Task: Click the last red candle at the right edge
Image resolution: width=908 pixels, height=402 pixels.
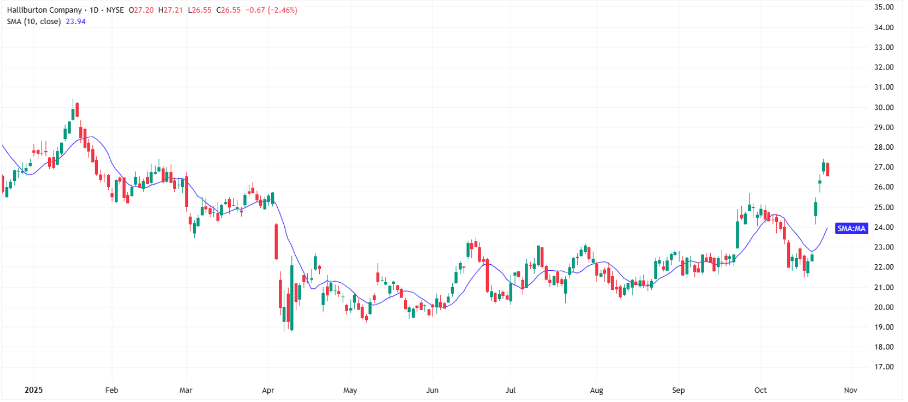Action: pyautogui.click(x=828, y=169)
